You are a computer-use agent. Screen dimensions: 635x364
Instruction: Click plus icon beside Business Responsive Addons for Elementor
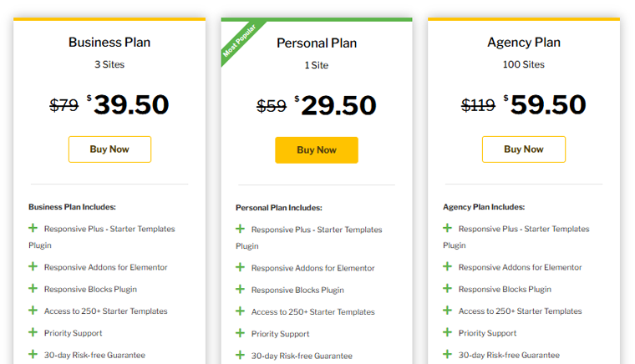(x=33, y=266)
